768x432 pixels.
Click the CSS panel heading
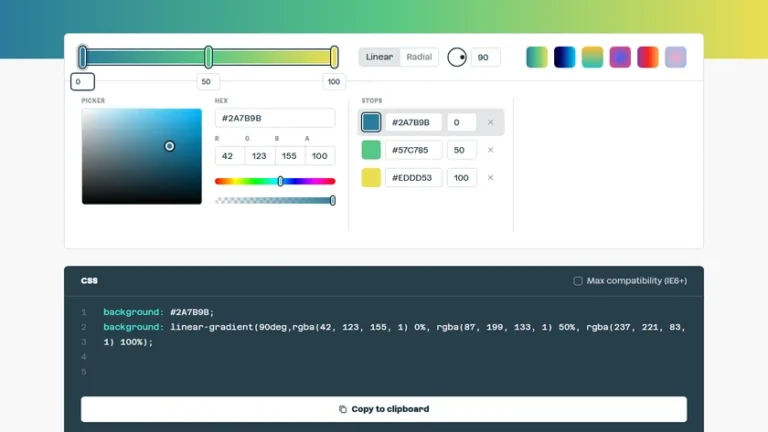pyautogui.click(x=89, y=281)
